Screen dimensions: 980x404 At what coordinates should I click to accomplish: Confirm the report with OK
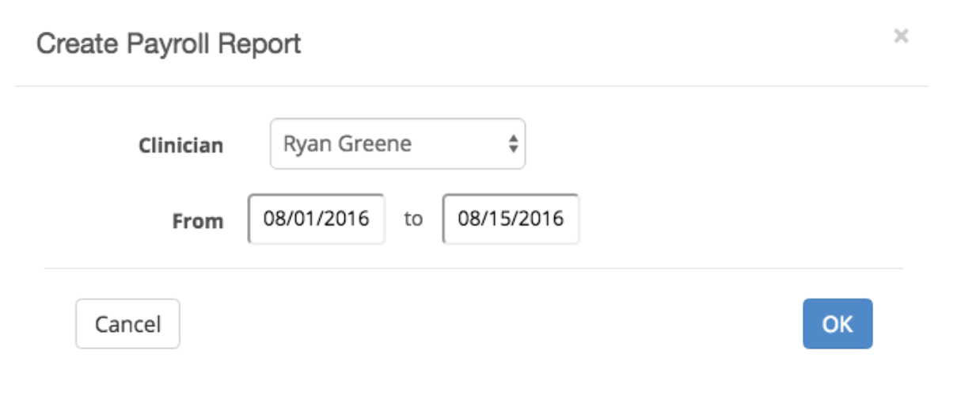coord(838,324)
